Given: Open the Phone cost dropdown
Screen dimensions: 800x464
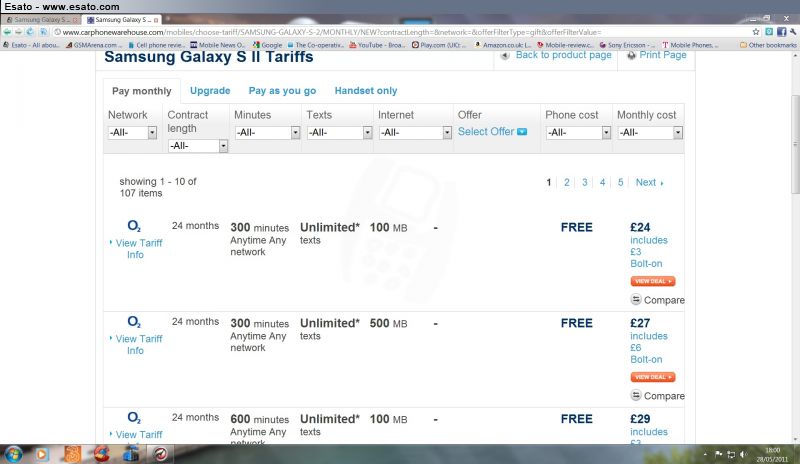Looking at the screenshot, I should [578, 133].
